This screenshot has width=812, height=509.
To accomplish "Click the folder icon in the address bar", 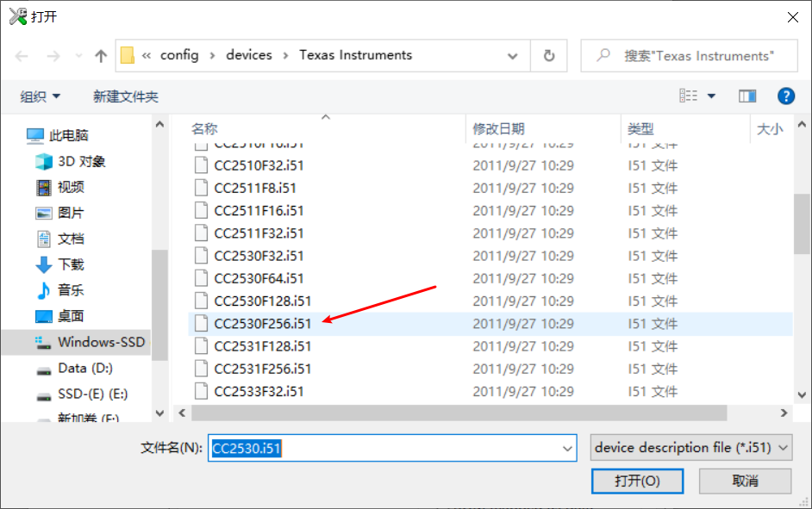I will [125, 54].
